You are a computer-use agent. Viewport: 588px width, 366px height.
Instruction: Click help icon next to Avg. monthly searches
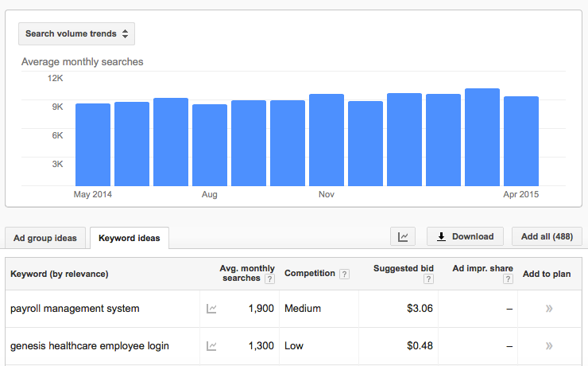pyautogui.click(x=269, y=279)
